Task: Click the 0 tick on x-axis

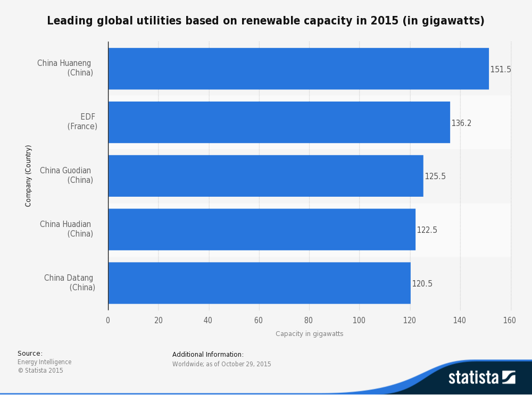Action: [108, 320]
